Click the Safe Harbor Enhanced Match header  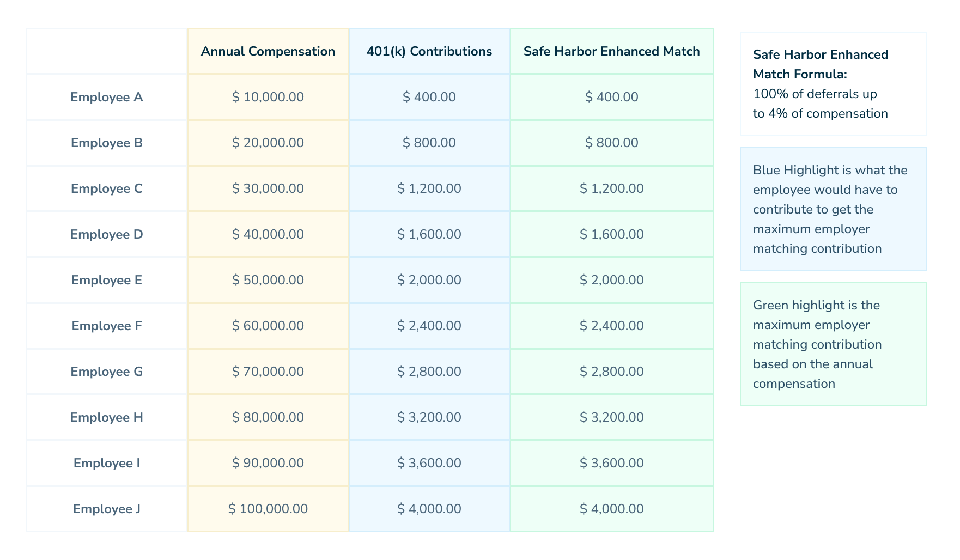(x=611, y=51)
